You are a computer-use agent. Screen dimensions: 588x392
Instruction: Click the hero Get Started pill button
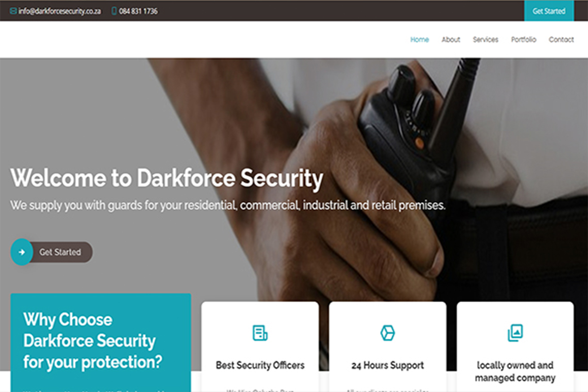52,252
